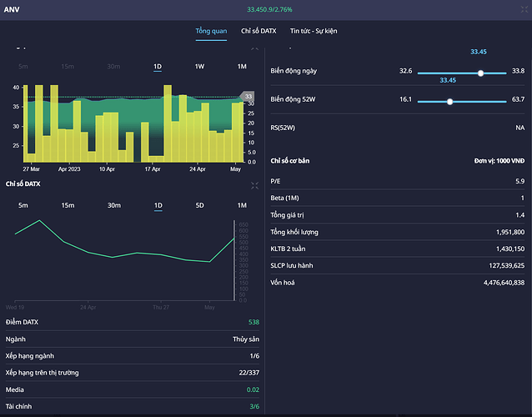
Task: Click the 52W high value 63.7
Action: [x=518, y=99]
